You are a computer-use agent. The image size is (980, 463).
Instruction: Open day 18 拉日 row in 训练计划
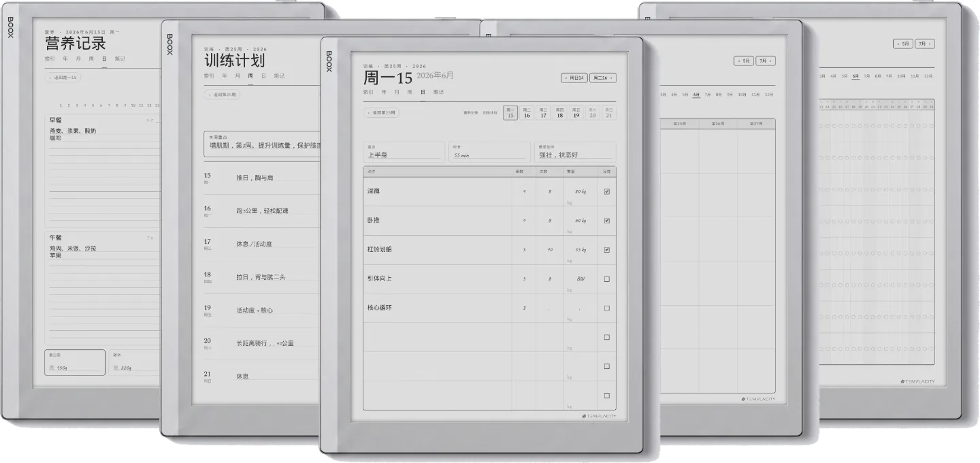[x=262, y=277]
